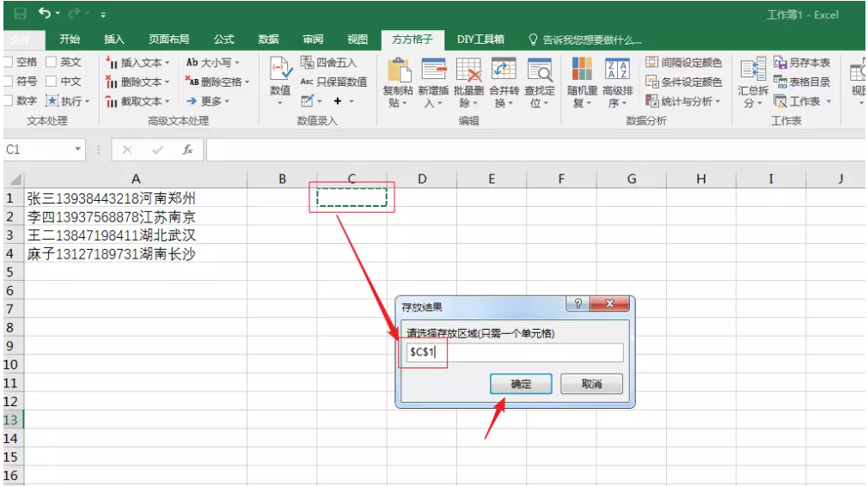Click the Select All corner triangle

point(15,179)
